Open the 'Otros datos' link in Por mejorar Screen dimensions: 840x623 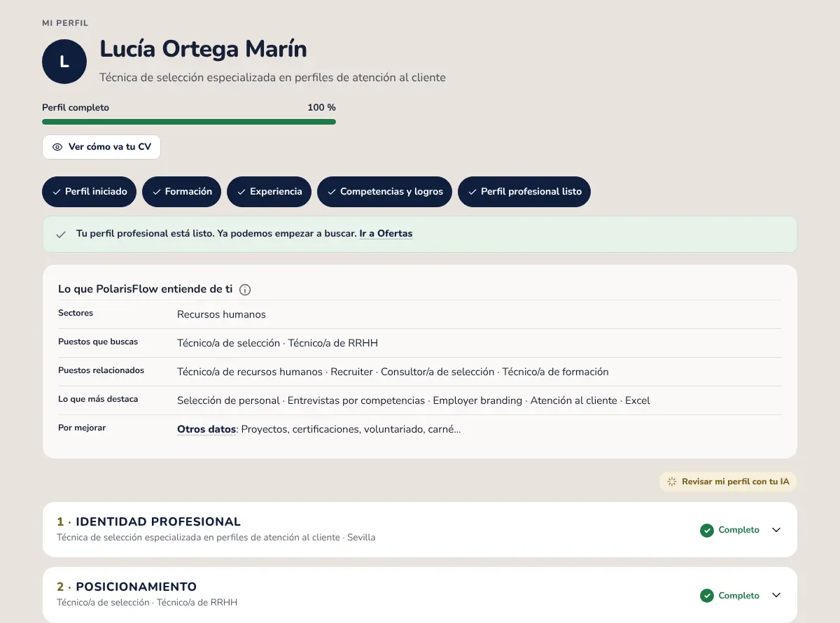point(206,429)
